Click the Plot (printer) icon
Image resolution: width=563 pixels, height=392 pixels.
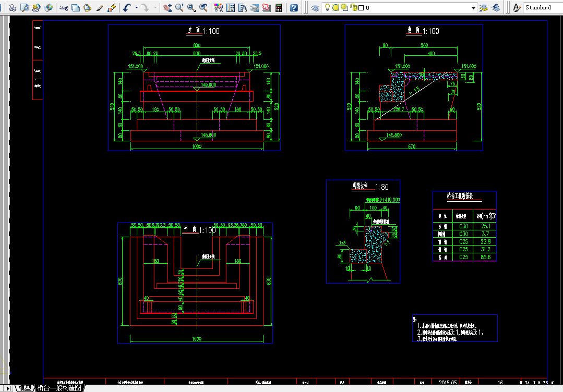pyautogui.click(x=13, y=7)
